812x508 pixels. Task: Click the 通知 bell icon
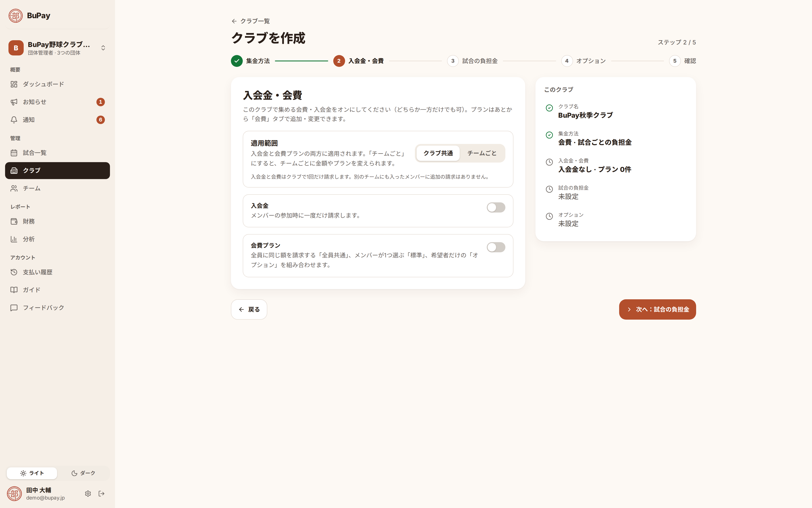point(14,120)
